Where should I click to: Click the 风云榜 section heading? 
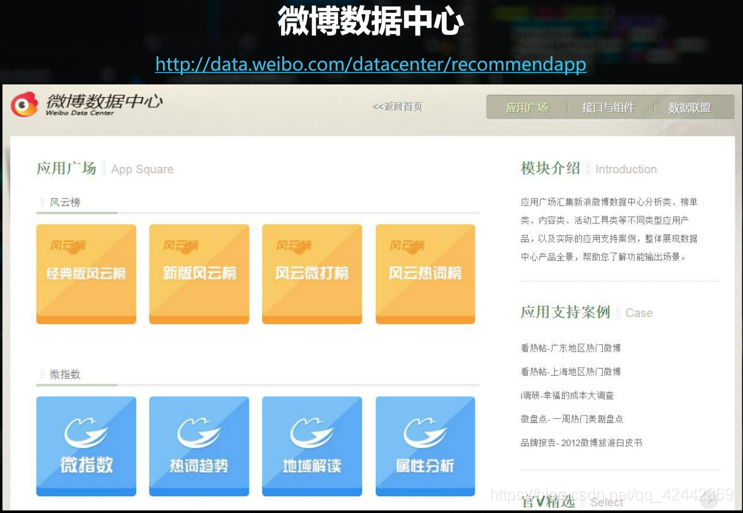coord(65,202)
